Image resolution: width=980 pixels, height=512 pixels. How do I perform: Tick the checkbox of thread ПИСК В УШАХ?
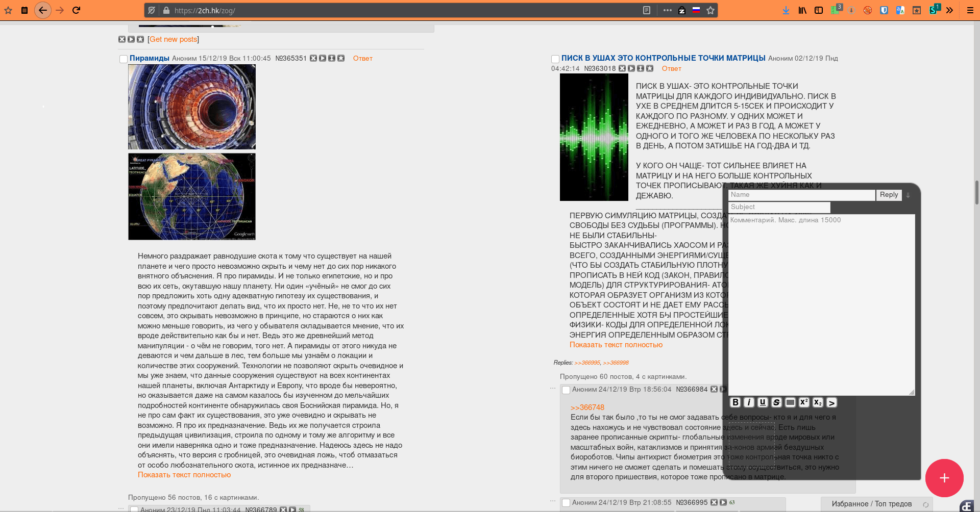555,59
